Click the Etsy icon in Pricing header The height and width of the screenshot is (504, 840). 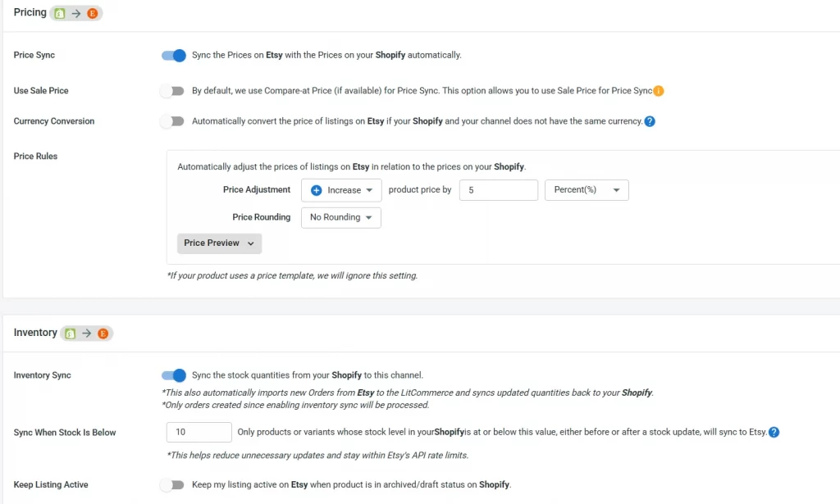point(92,14)
